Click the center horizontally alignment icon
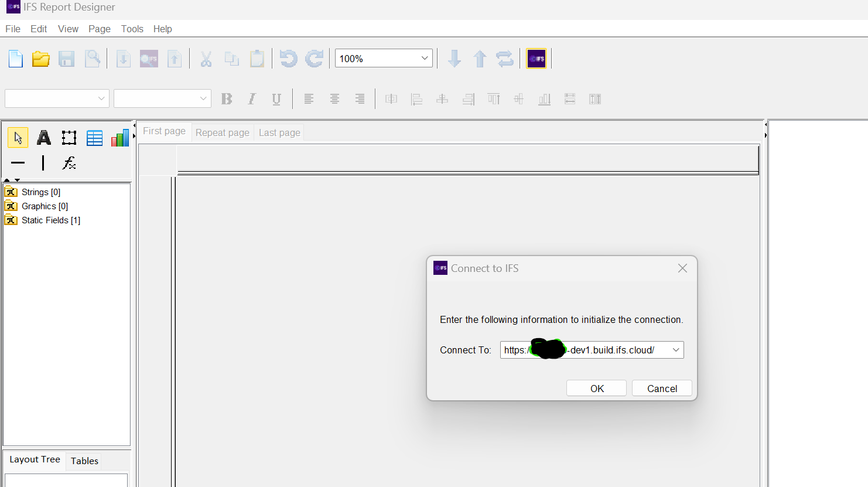Screen dimensions: 868x487 (391, 99)
